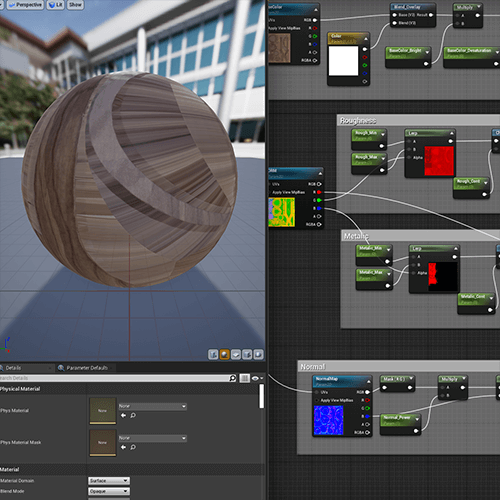500x500 pixels.
Task: Switch to the Details tab
Action: coord(13,368)
